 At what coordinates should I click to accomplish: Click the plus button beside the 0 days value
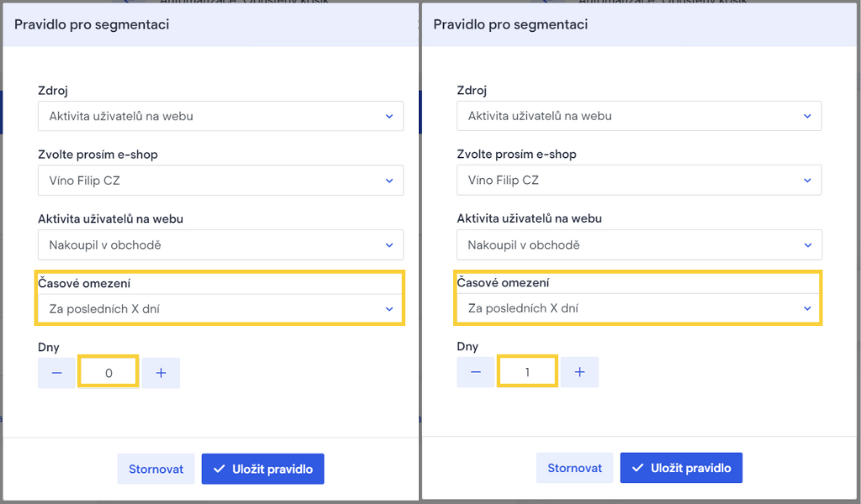(x=161, y=373)
